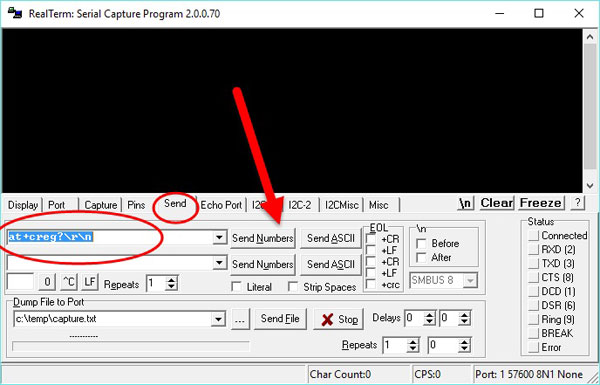600x385 pixels.
Task: Increase the second Delays spinner value
Action: pyautogui.click(x=464, y=315)
